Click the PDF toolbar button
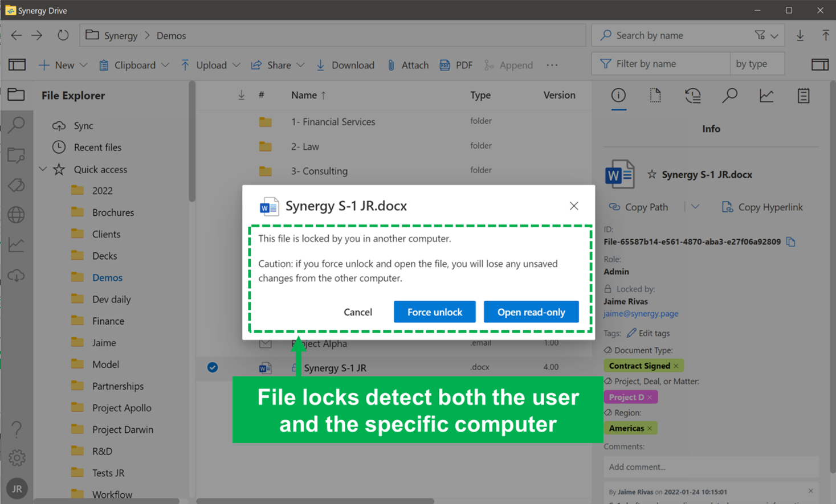This screenshot has height=504, width=836. pos(456,65)
